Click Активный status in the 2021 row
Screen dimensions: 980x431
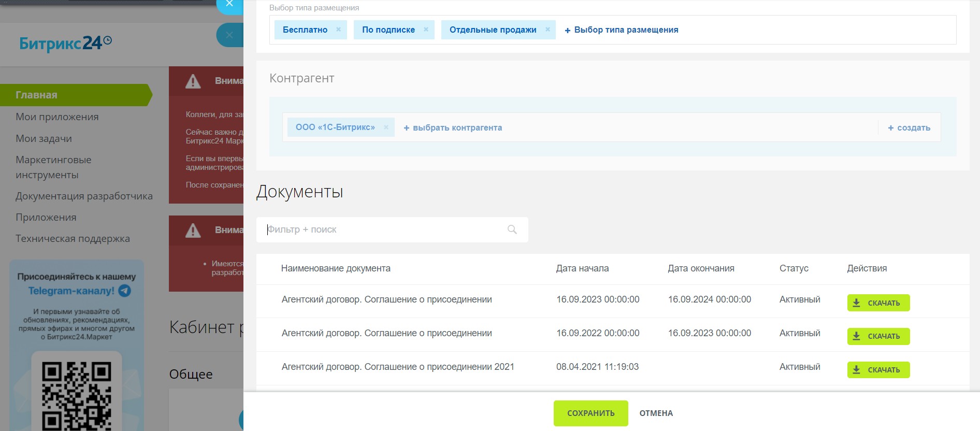(800, 367)
